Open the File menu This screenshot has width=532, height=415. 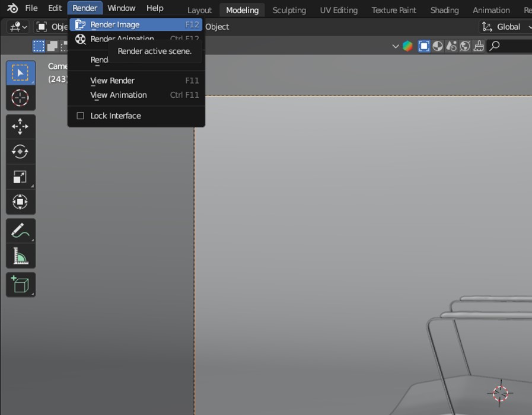(31, 8)
